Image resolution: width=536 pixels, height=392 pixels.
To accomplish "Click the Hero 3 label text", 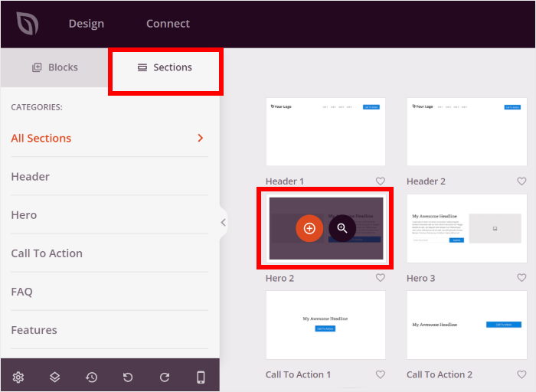I will click(x=421, y=278).
